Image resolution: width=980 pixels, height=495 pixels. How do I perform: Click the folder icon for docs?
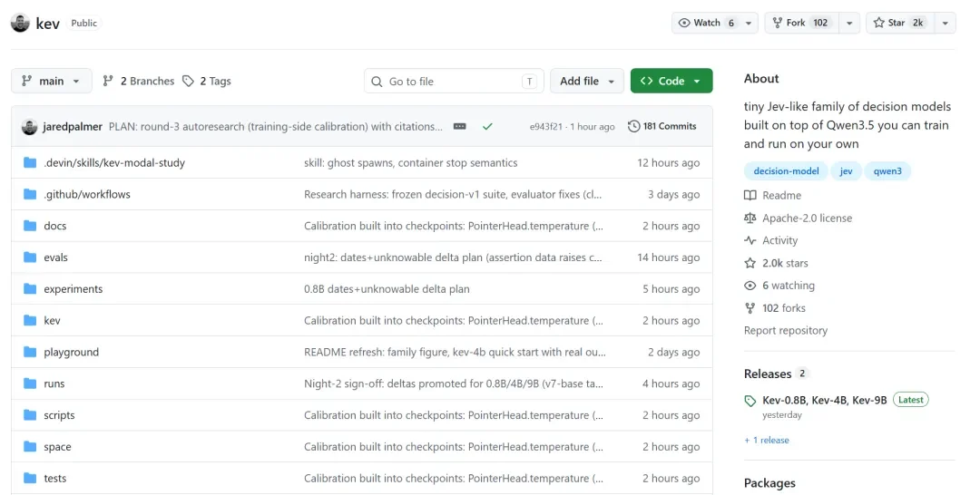click(30, 226)
